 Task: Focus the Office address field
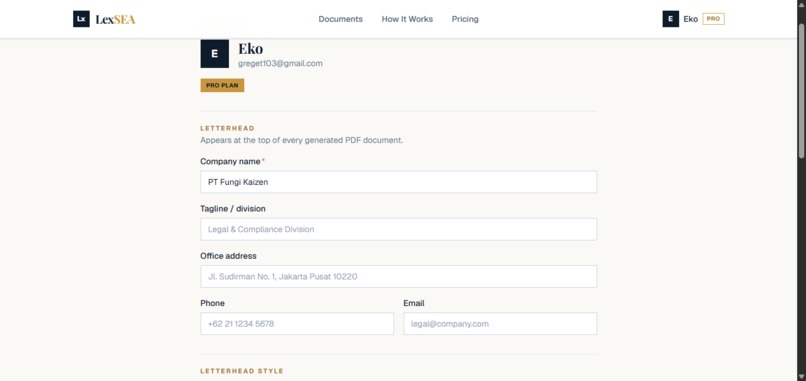coord(398,277)
